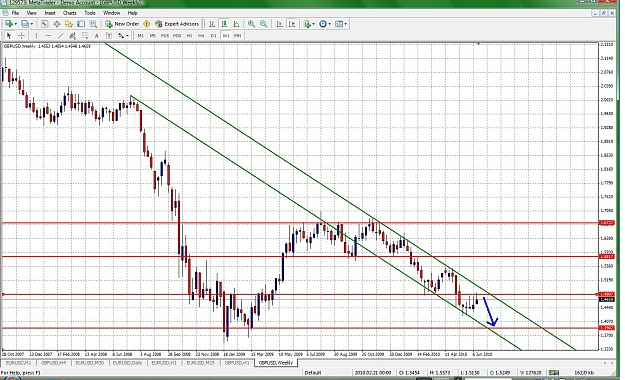Viewport: 625px width, 380px height.
Task: Switch timeframe to M1
Action: click(140, 36)
